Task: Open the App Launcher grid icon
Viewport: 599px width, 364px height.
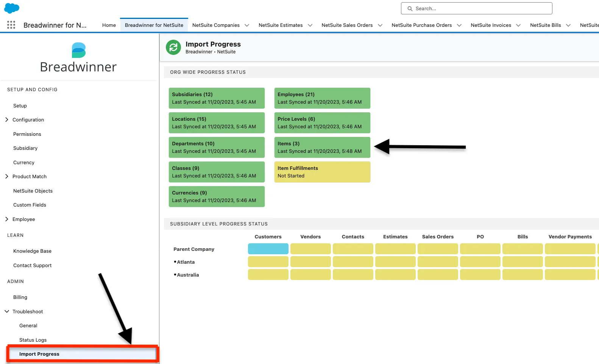Action: click(11, 25)
